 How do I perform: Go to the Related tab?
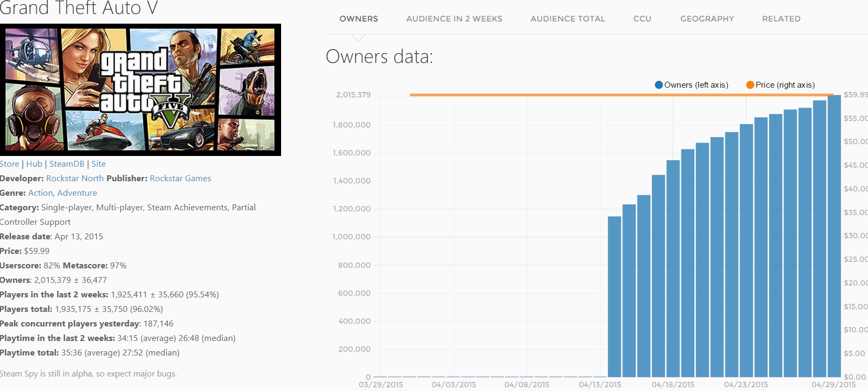781,19
